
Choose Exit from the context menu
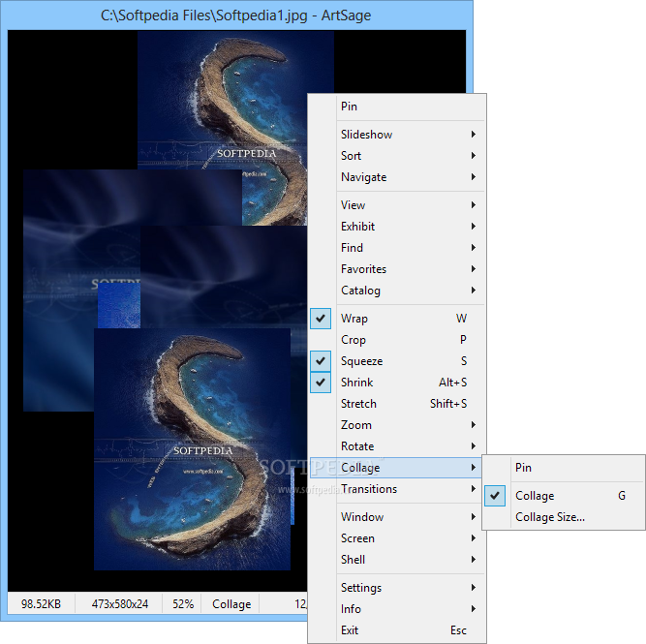pos(397,630)
